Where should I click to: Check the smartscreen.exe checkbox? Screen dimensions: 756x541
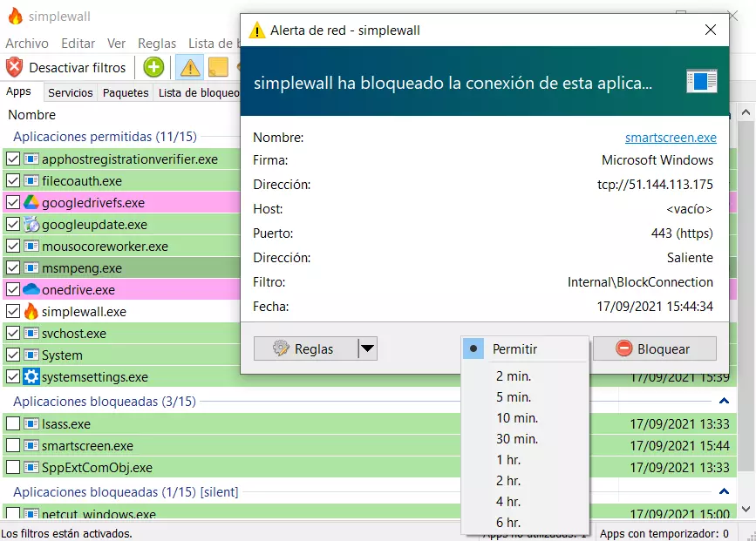pos(13,446)
